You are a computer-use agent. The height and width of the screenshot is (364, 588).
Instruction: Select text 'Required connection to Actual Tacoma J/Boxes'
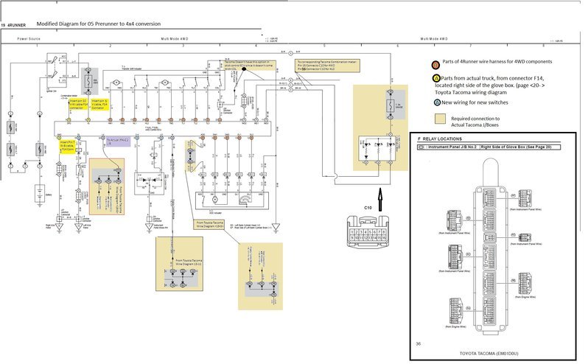coord(475,122)
